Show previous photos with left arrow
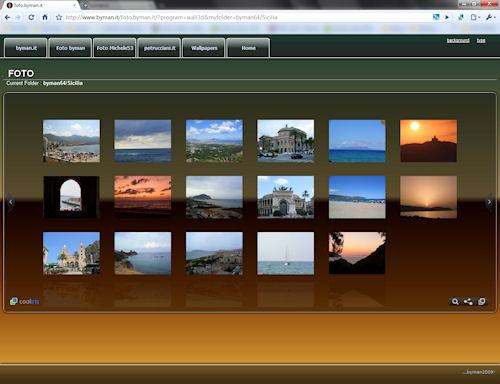500x384 pixels. (x=11, y=202)
